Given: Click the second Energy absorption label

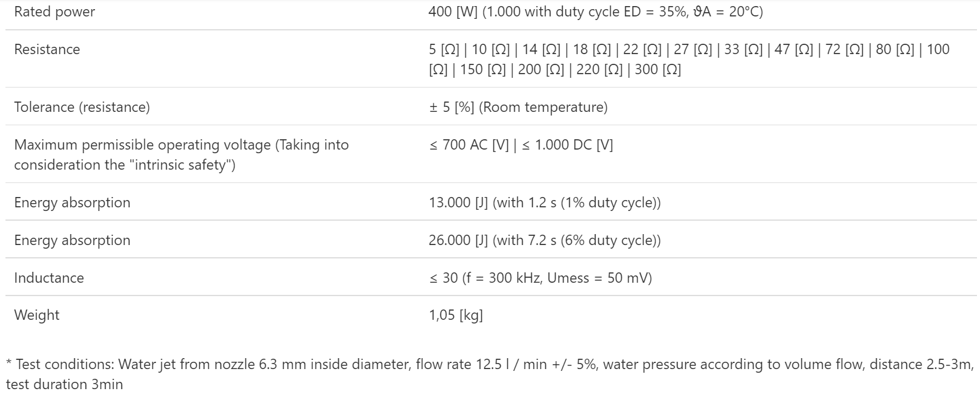Looking at the screenshot, I should [72, 240].
